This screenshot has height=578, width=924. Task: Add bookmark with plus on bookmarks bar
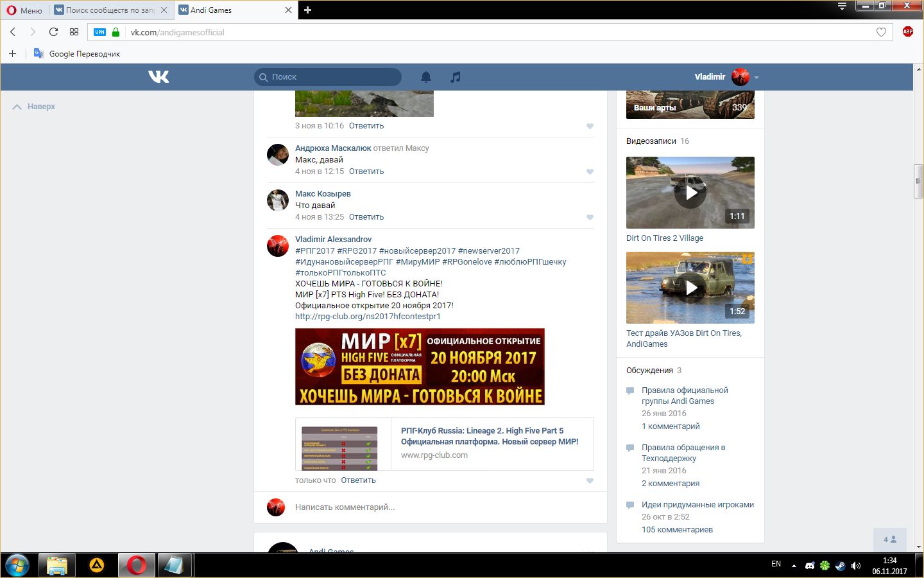tap(12, 54)
